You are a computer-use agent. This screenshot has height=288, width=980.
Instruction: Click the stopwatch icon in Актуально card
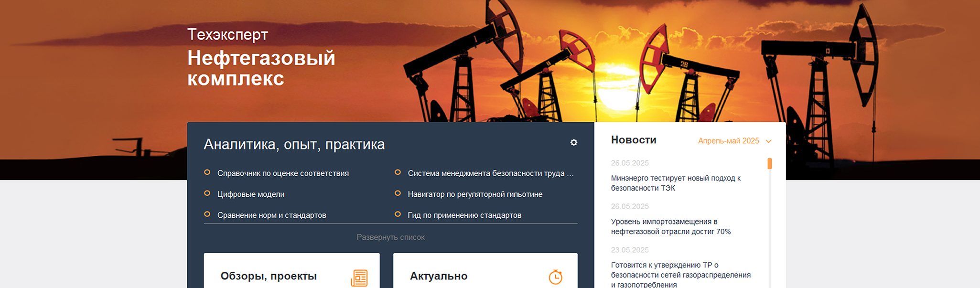pyautogui.click(x=555, y=277)
